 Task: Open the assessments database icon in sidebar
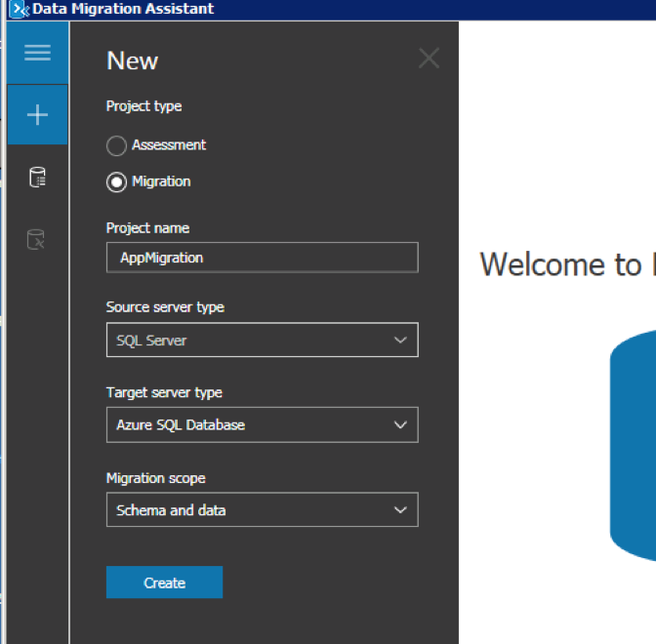(x=37, y=177)
